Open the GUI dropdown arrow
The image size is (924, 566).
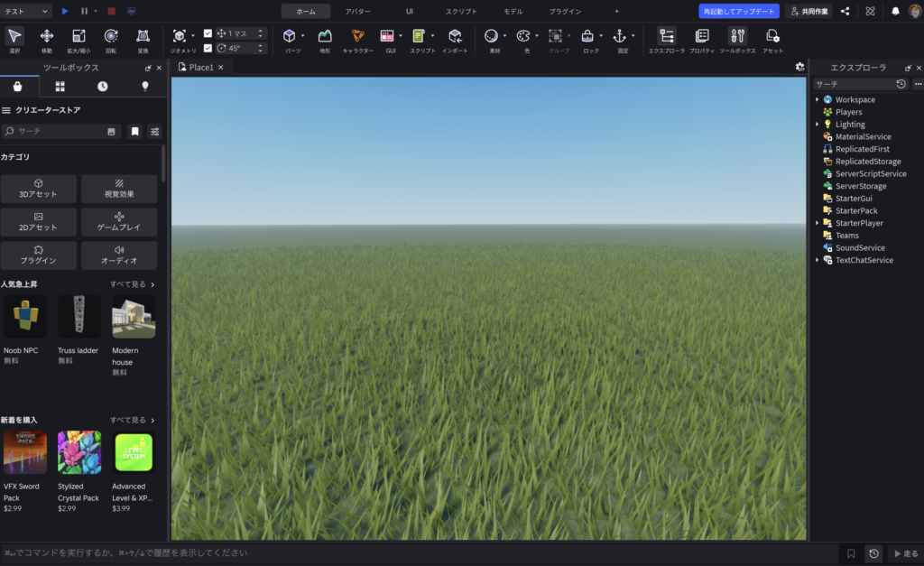pos(401,36)
